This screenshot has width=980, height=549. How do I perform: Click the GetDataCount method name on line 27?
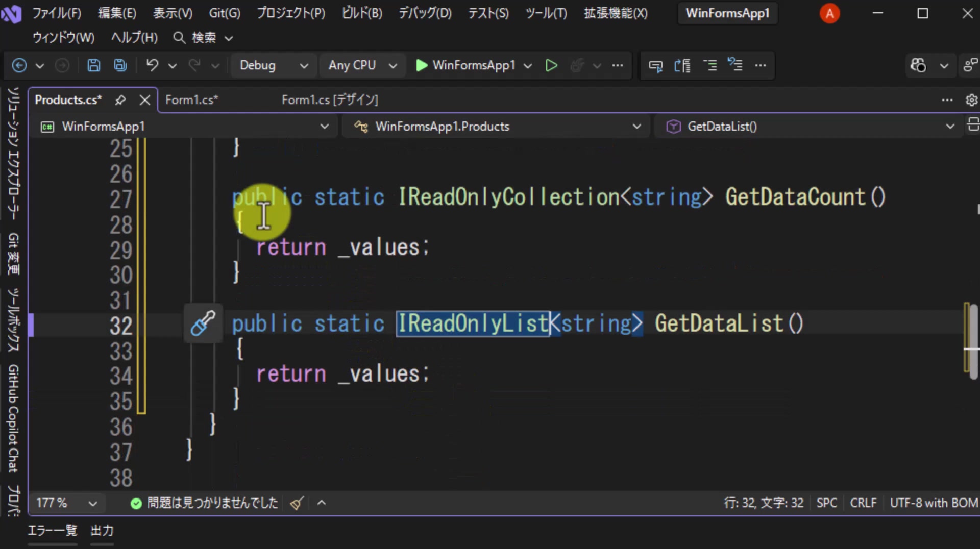[x=795, y=197]
